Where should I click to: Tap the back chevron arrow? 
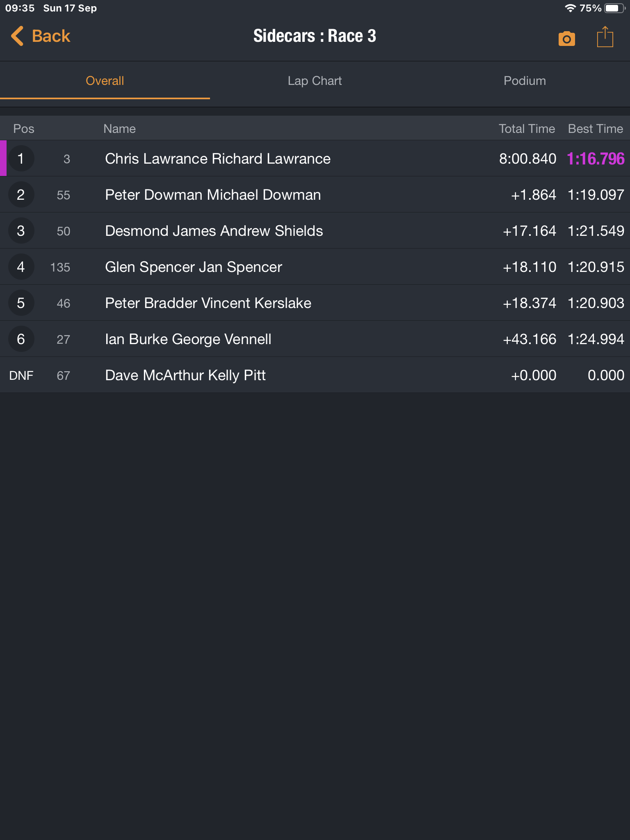click(x=17, y=36)
